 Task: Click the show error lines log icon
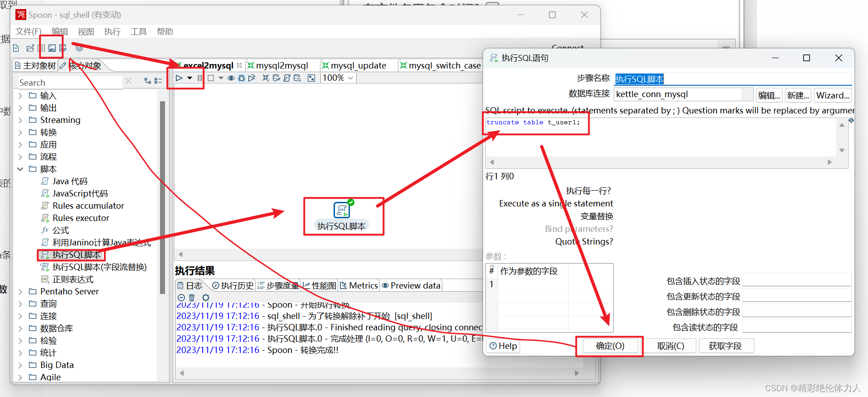coord(181,298)
